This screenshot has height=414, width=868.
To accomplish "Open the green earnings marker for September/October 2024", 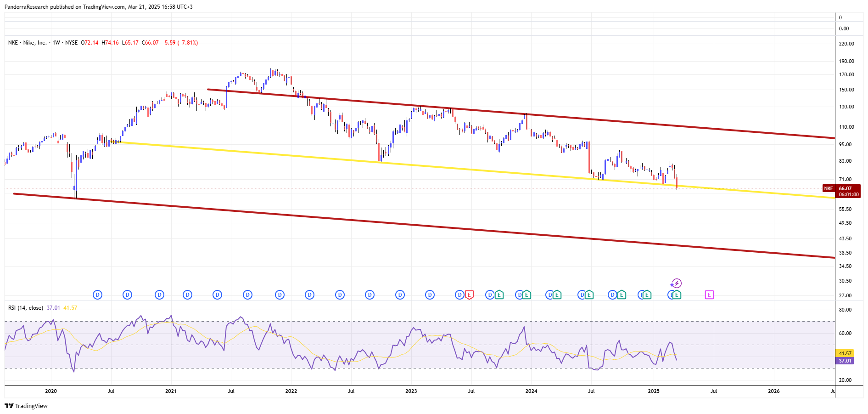I will (x=622, y=295).
